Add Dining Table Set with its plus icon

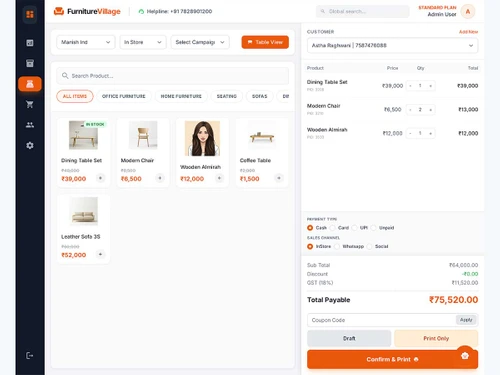[100, 178]
